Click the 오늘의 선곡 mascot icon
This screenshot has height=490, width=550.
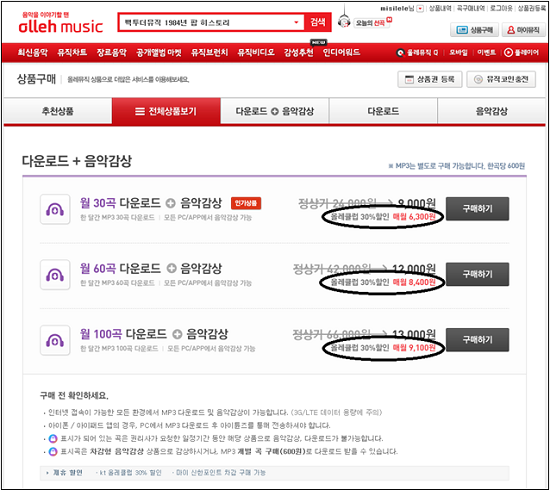(x=344, y=21)
